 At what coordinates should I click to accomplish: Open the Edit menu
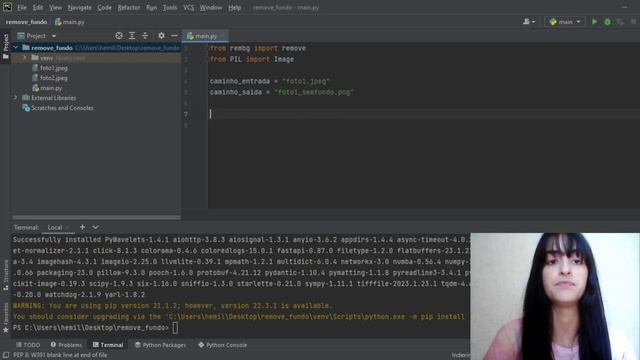click(x=38, y=7)
